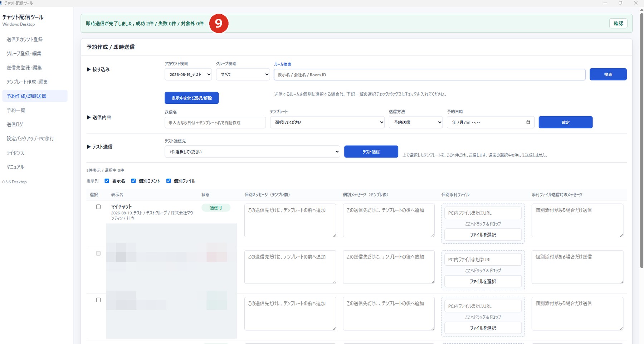
Task: Click the テスト送信 button
Action: (371, 152)
